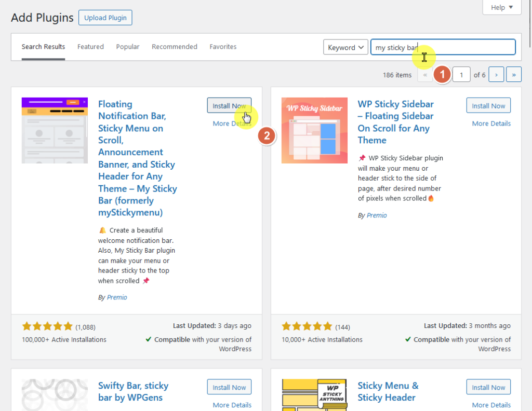532x411 pixels.
Task: Install the Swifty Bar plugin
Action: [x=229, y=387]
